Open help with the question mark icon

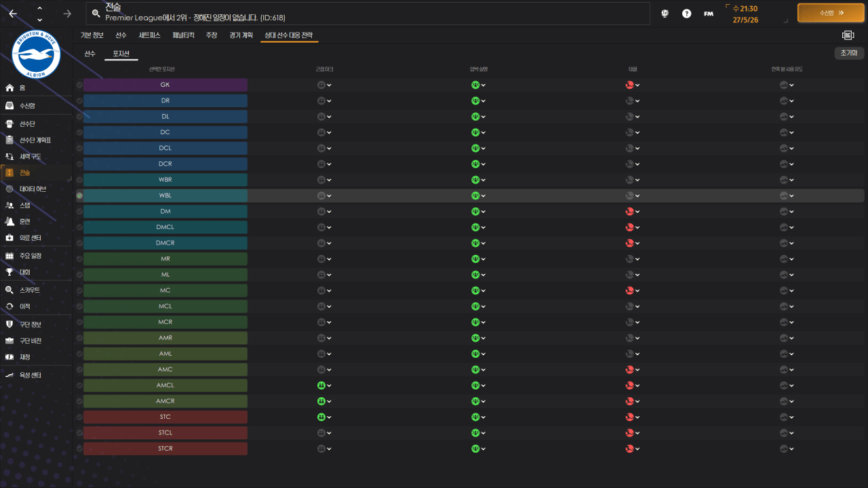(x=686, y=14)
